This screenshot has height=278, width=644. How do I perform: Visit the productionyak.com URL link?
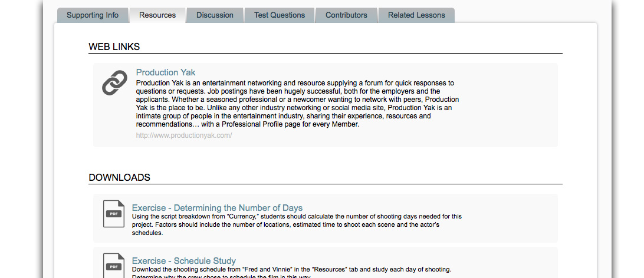tap(184, 135)
